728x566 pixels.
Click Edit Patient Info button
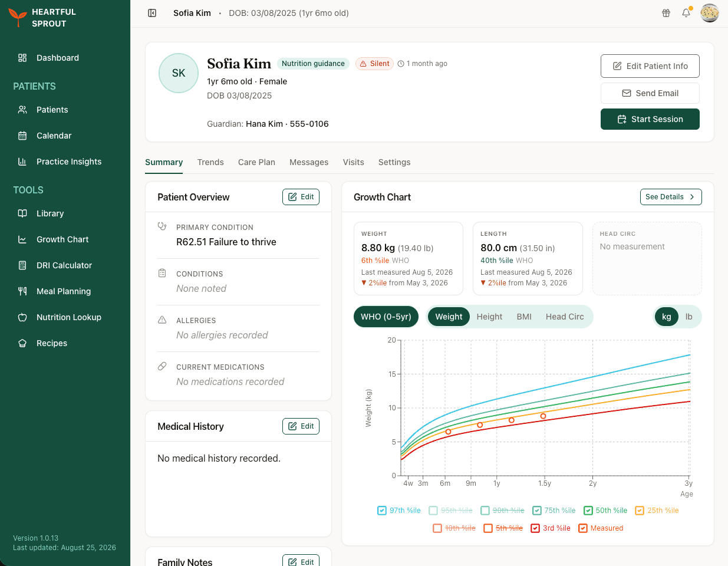(x=650, y=66)
